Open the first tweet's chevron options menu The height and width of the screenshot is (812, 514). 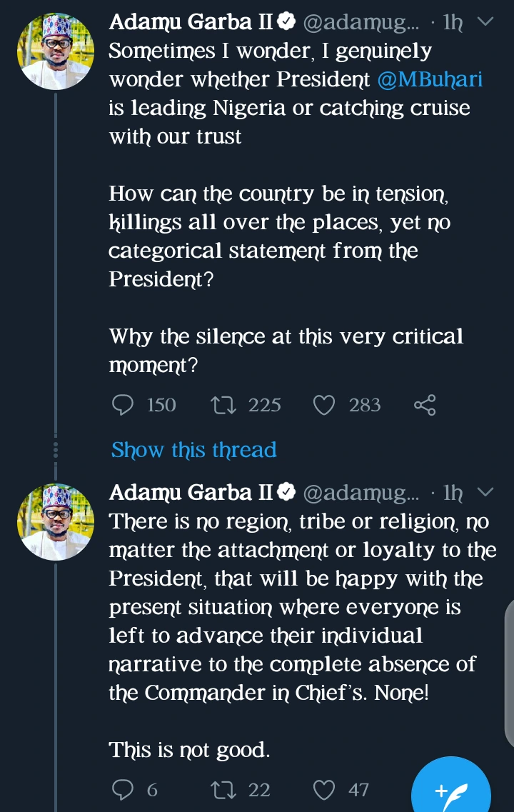pyautogui.click(x=485, y=21)
